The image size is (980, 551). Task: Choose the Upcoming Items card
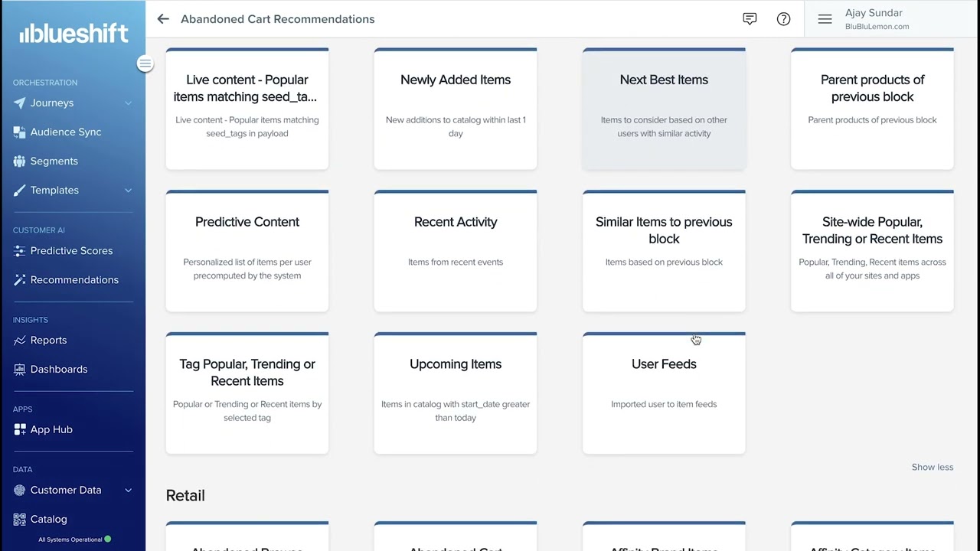click(x=456, y=393)
